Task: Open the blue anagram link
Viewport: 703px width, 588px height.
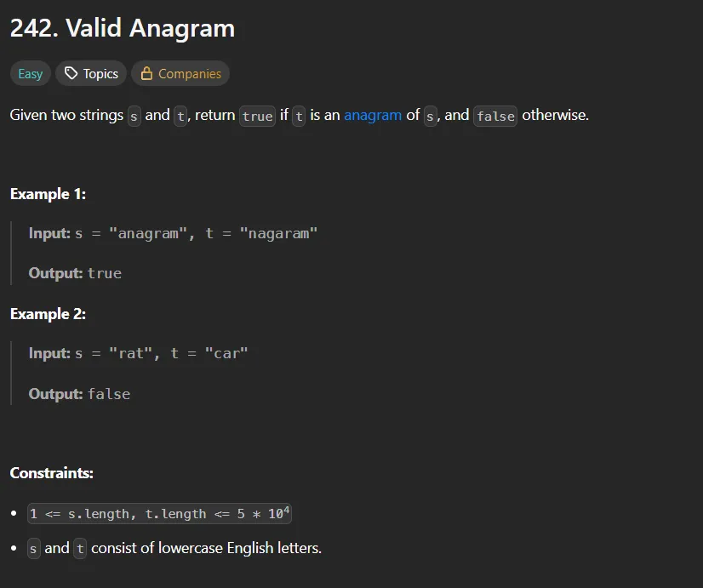Action: (x=373, y=115)
